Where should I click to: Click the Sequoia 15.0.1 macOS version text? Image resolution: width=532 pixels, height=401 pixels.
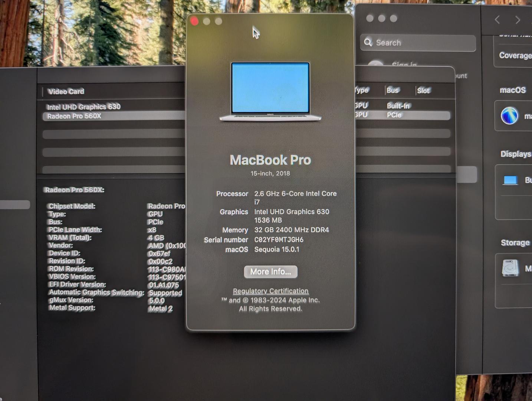(x=277, y=250)
